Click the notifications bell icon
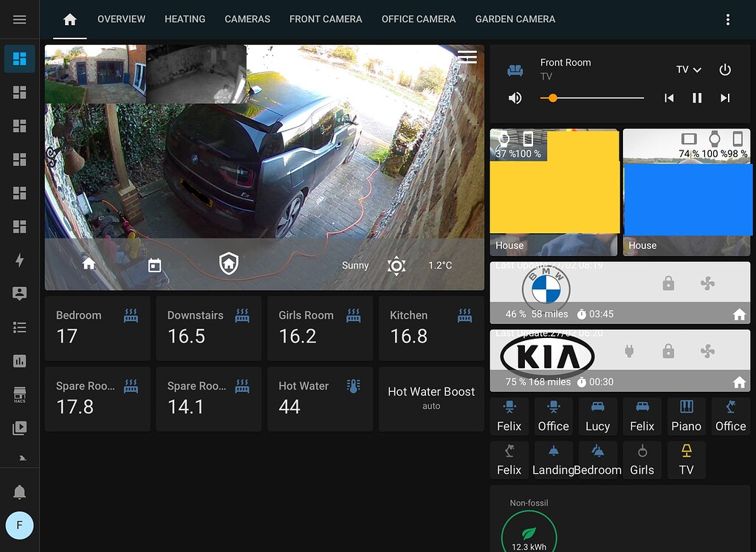Screen dimensions: 756x552 [19, 491]
